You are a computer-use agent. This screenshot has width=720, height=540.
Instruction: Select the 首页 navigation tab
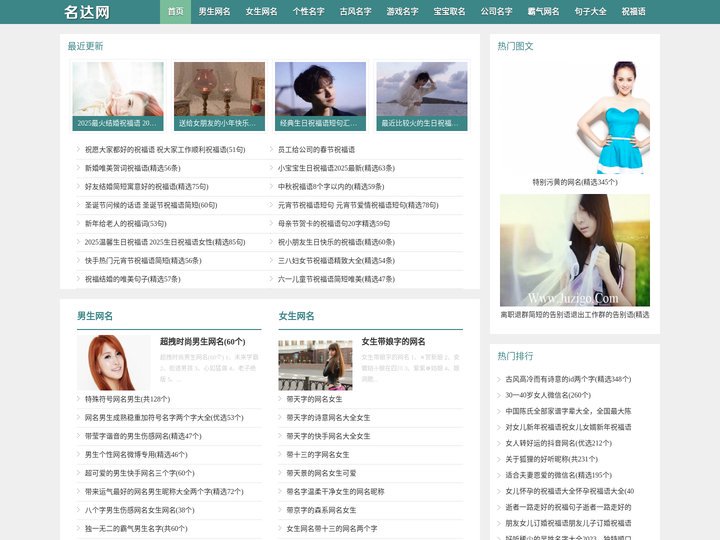175,11
